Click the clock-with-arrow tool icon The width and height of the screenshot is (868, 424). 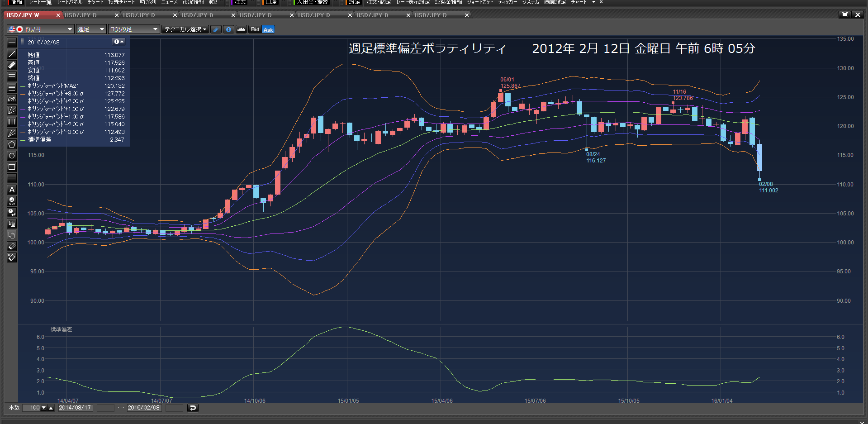(12, 212)
